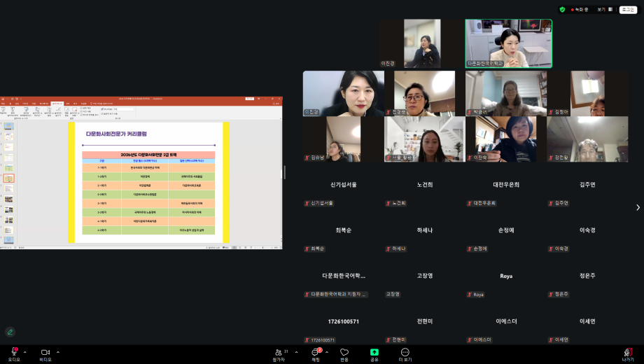Viewport: 644px width, 364px height.
Task: Click the 노건희 name tile
Action: pos(425,185)
